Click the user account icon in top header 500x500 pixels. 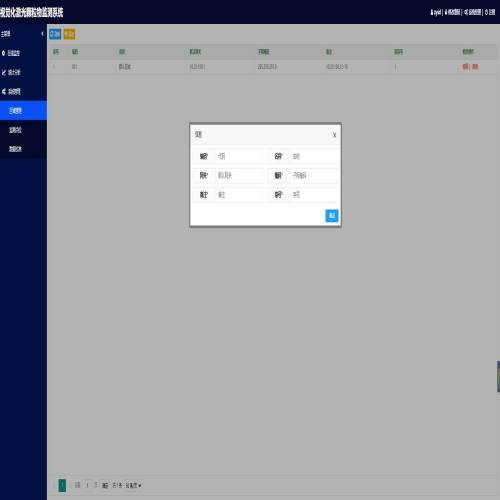[431, 12]
